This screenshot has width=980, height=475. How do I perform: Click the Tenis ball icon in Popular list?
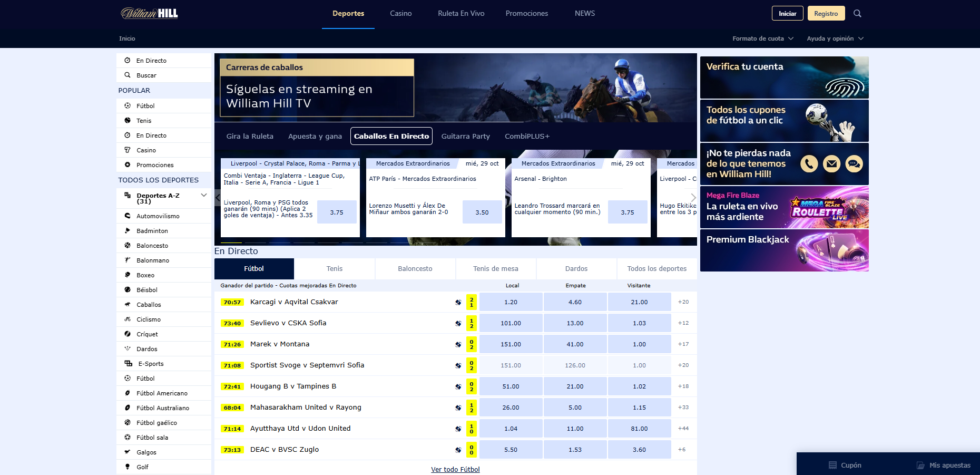pyautogui.click(x=128, y=121)
